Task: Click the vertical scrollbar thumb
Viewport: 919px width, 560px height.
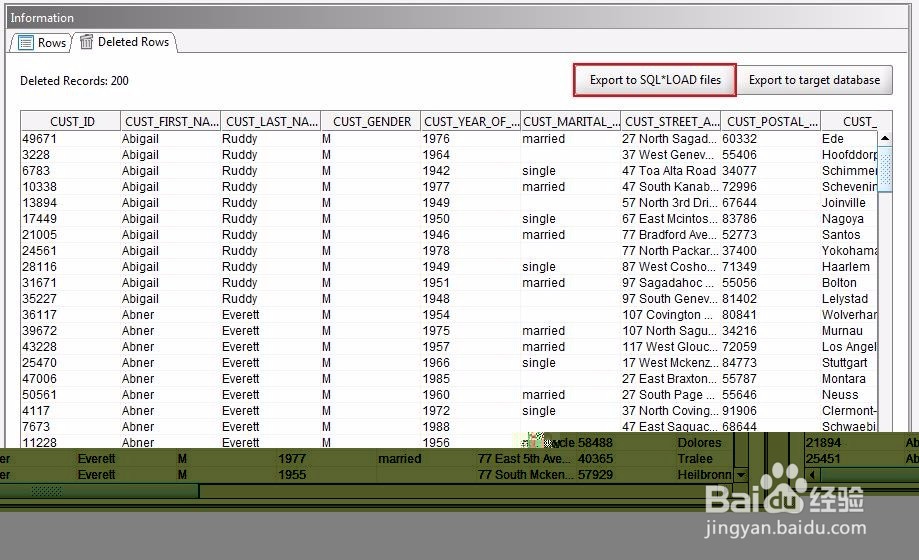Action: click(x=885, y=169)
